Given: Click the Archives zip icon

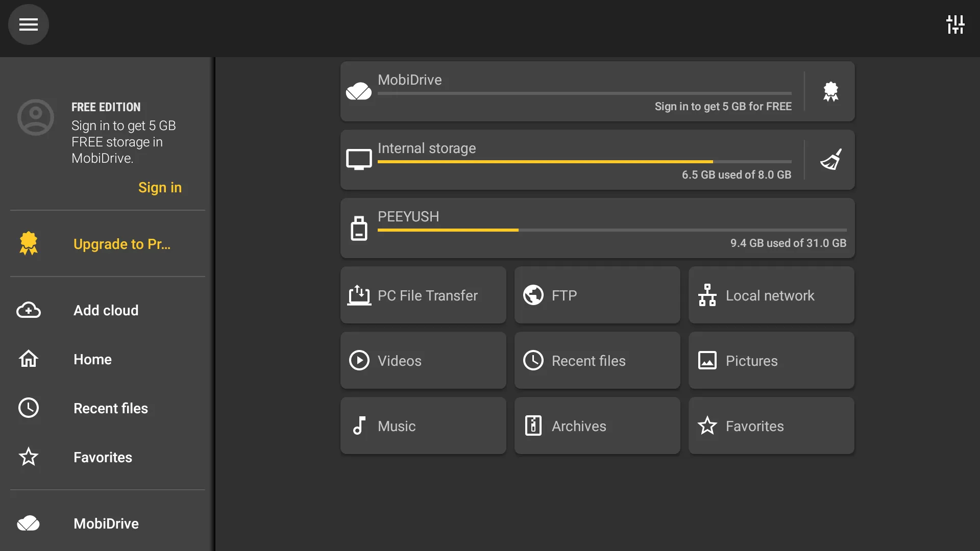Looking at the screenshot, I should pyautogui.click(x=533, y=425).
